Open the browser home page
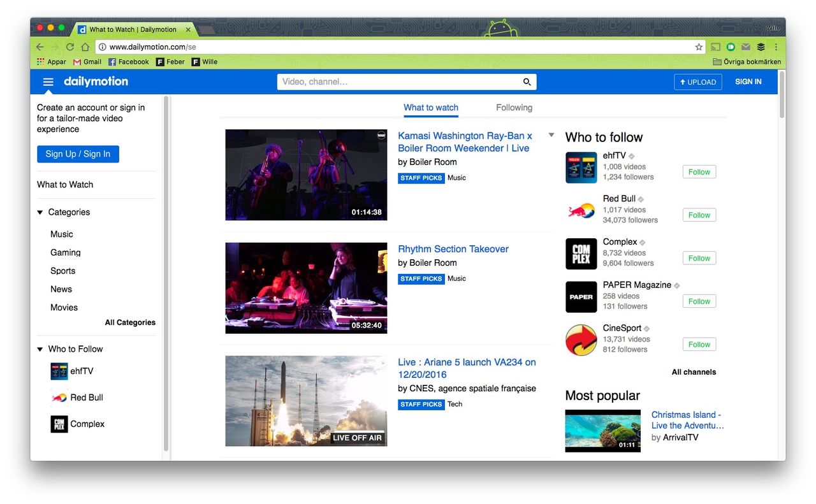Viewport: 816px width, 504px height. coord(85,47)
